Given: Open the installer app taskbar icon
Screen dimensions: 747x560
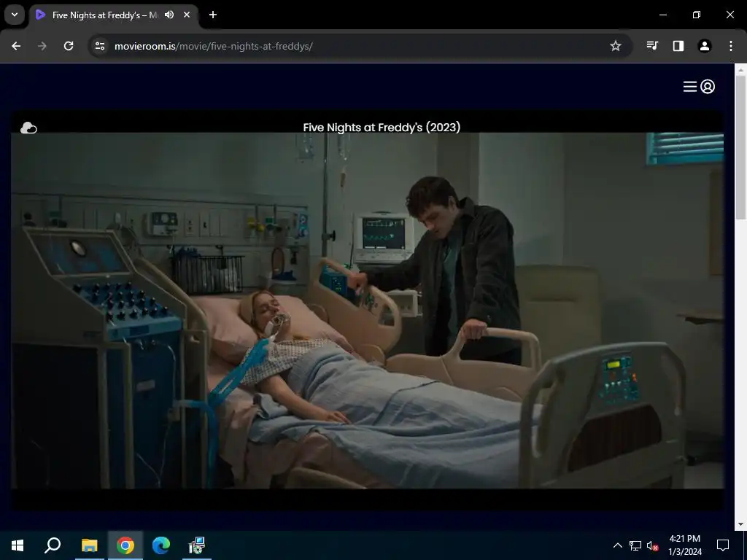Looking at the screenshot, I should click(197, 545).
